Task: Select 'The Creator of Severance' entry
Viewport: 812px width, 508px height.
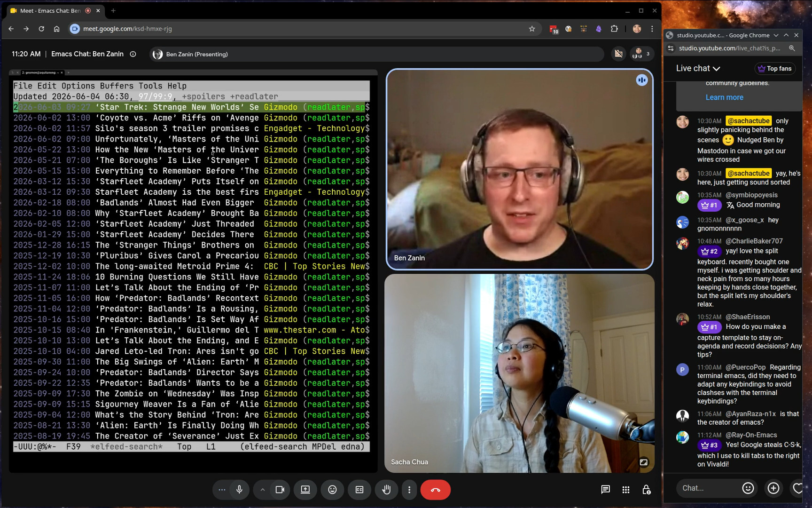Action: [x=191, y=436]
